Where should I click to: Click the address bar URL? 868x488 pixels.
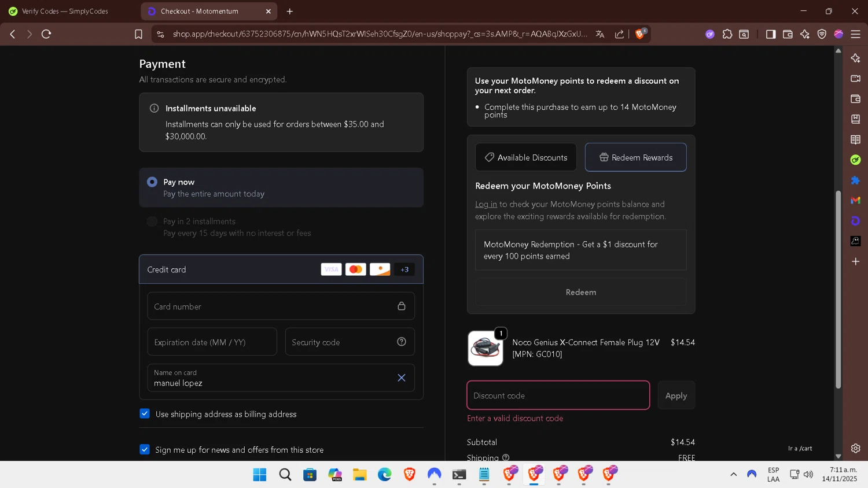(380, 34)
